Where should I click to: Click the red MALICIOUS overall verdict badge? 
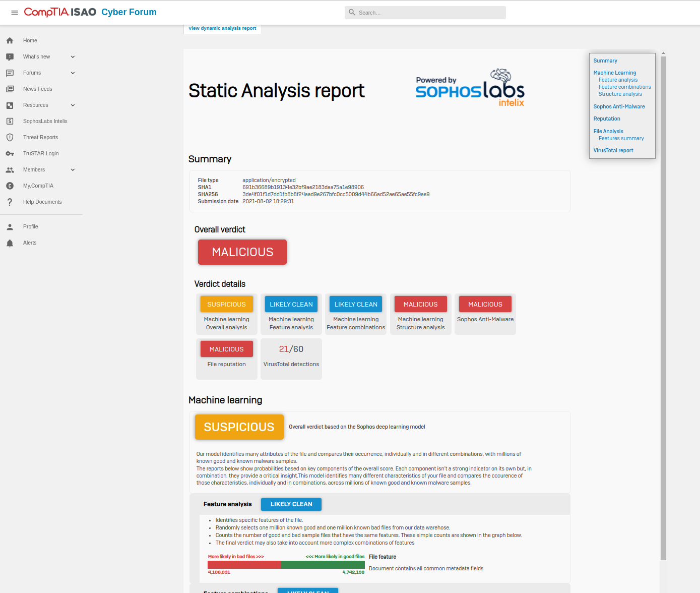(242, 252)
